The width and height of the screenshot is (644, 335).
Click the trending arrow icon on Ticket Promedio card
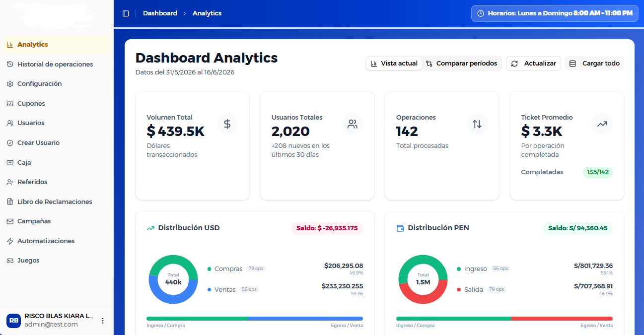coord(602,124)
